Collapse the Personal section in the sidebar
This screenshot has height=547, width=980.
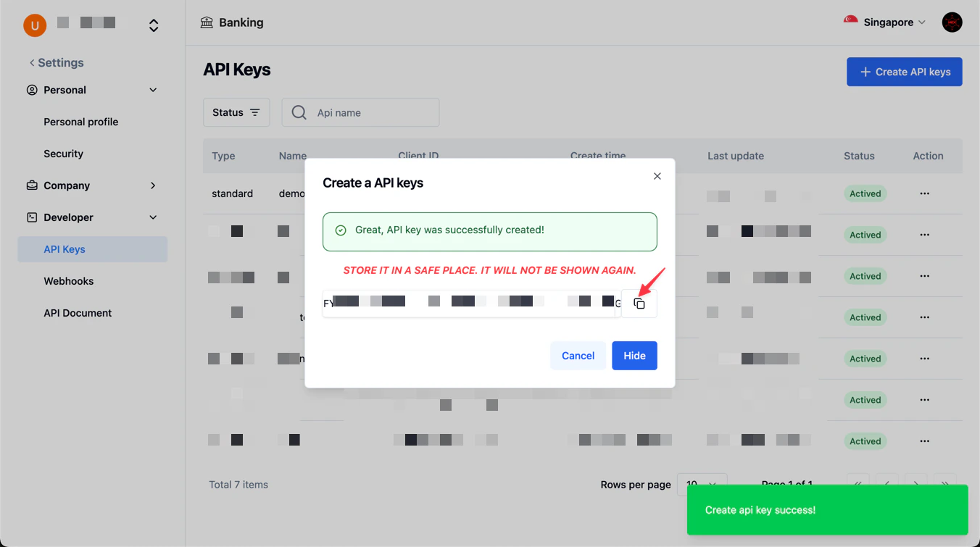(152, 89)
